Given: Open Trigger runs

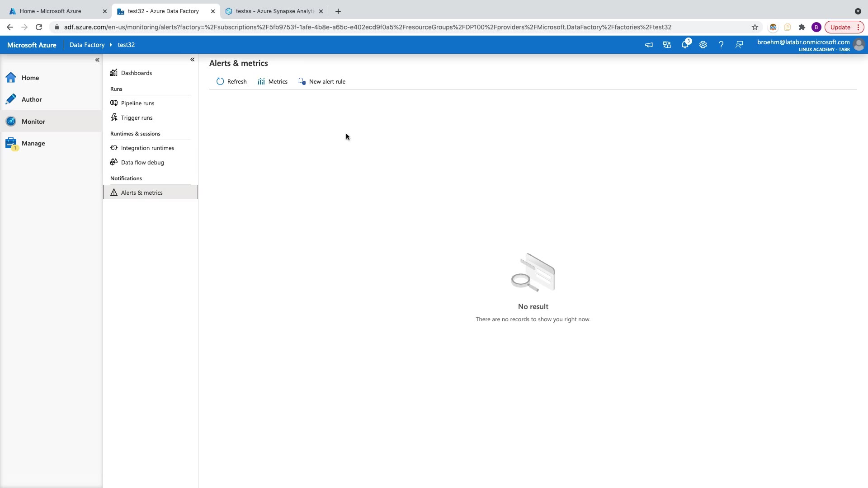Looking at the screenshot, I should [x=137, y=118].
